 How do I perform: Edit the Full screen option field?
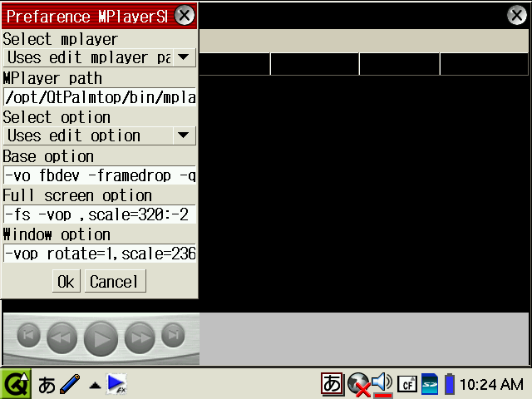(x=100, y=214)
